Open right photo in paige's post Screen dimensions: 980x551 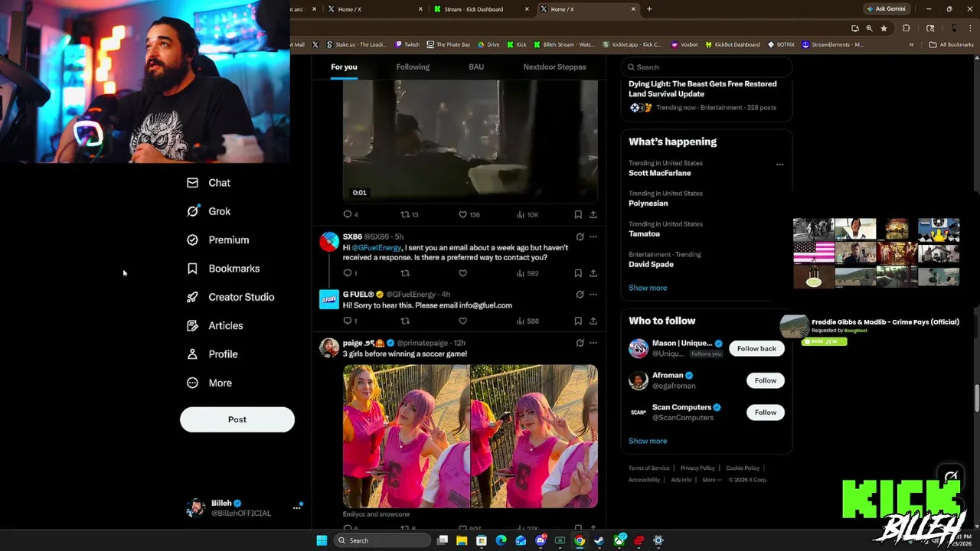click(x=534, y=436)
